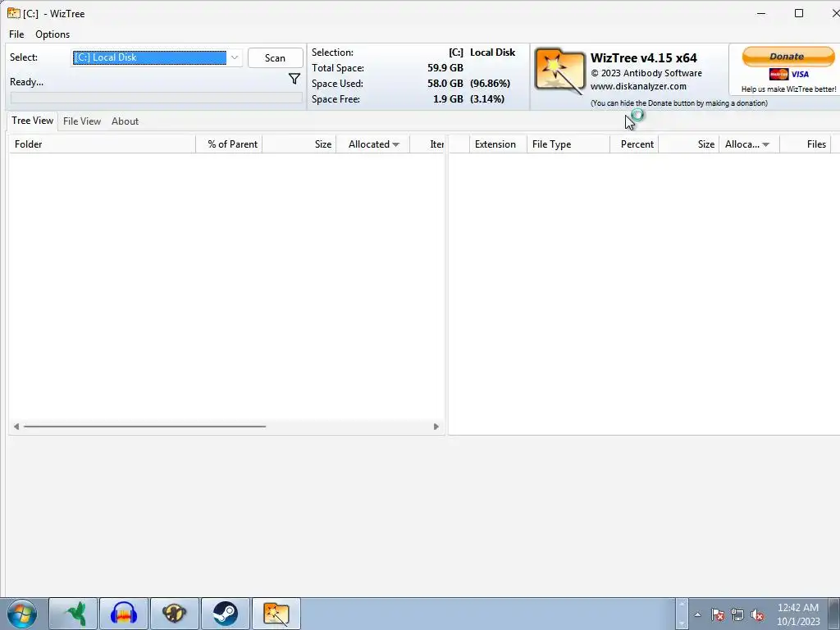The height and width of the screenshot is (630, 840).
Task: Open the File menu
Action: [16, 34]
